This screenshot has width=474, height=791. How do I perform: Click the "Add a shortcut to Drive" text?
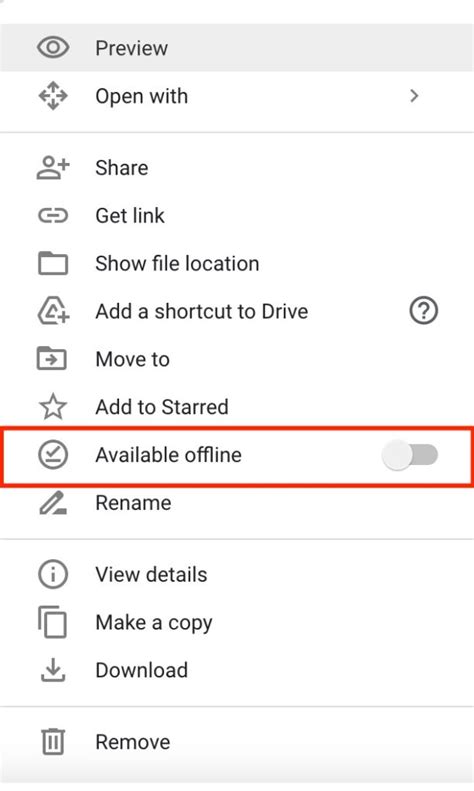tap(202, 311)
